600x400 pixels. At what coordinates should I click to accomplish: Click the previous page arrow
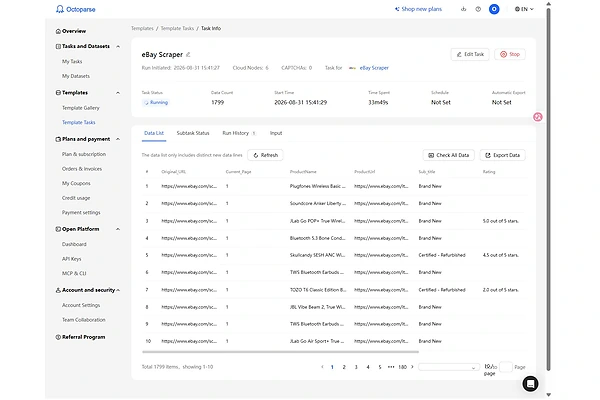322,367
